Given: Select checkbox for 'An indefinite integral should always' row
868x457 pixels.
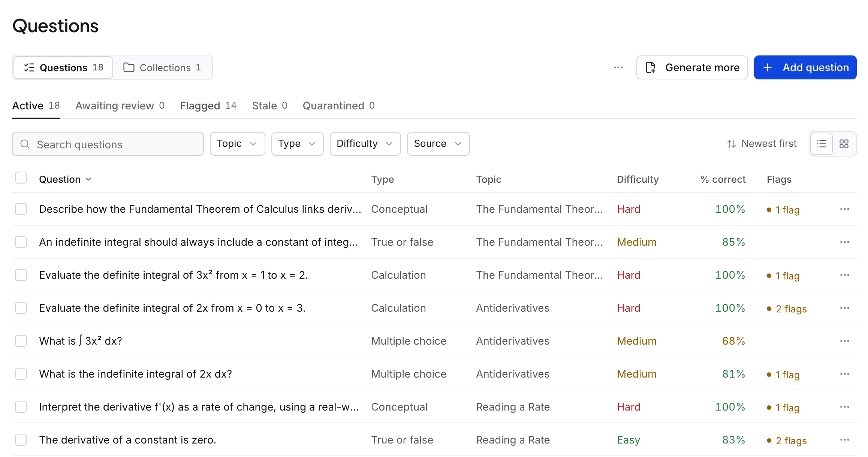Looking at the screenshot, I should tap(21, 242).
